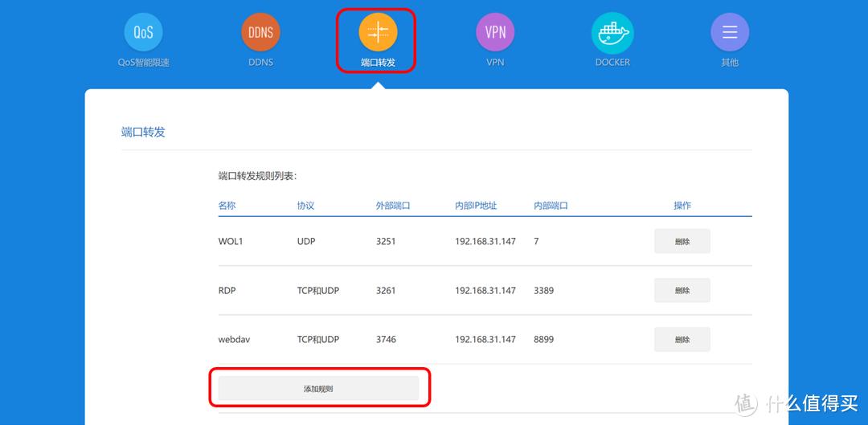Viewport: 868px width, 425px height.
Task: Click internal port 7
Action: click(x=536, y=241)
